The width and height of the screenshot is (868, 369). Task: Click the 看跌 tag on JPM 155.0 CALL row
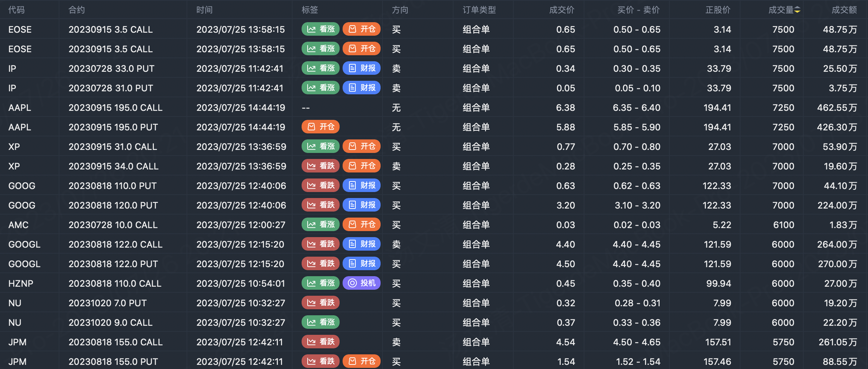[320, 342]
